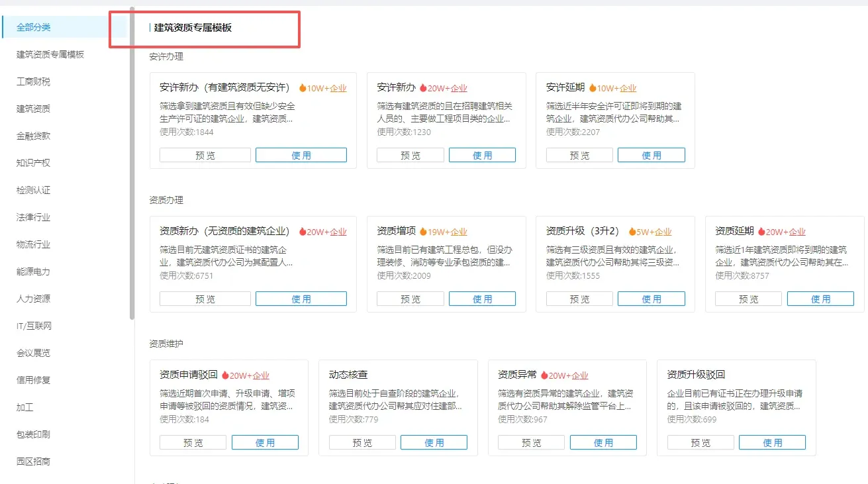
Task: Select 信用修复 sidebar item
Action: pos(33,380)
